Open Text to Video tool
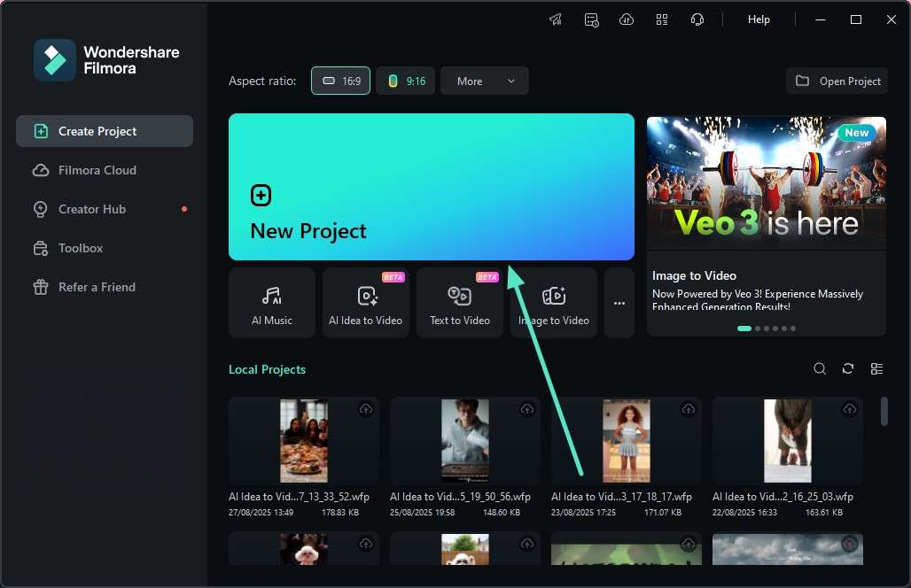This screenshot has height=588, width=911. [460, 303]
